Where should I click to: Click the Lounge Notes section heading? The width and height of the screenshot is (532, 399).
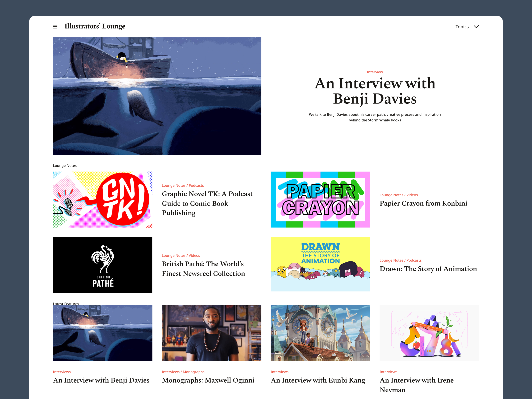(x=65, y=165)
